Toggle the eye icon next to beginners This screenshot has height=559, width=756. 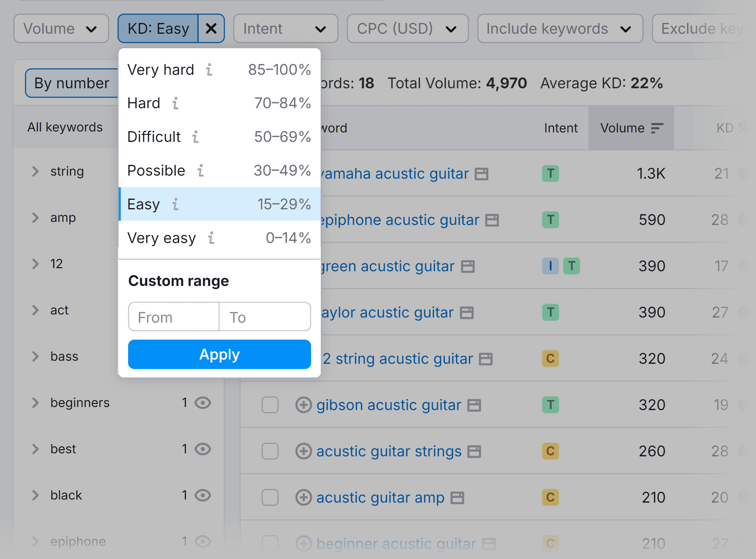[x=203, y=402]
